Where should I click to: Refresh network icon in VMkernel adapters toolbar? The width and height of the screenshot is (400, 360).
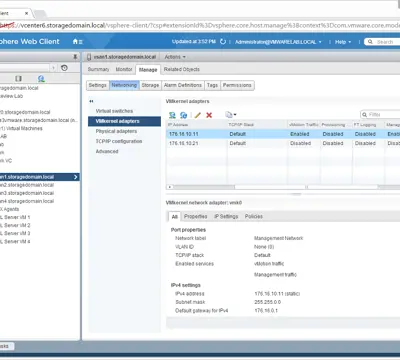coord(183,115)
